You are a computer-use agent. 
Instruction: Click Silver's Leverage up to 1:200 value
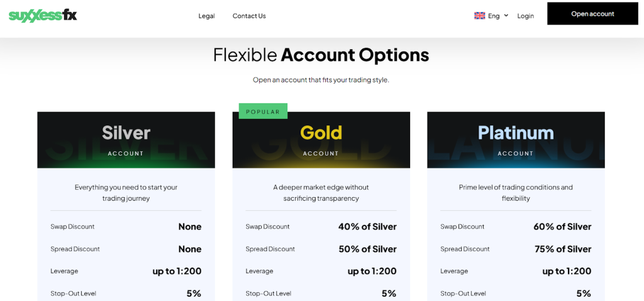177,271
